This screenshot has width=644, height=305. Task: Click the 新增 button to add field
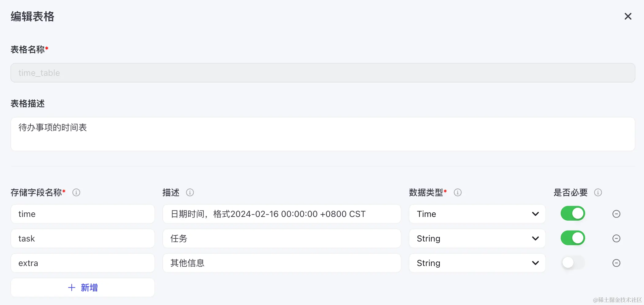click(x=82, y=288)
